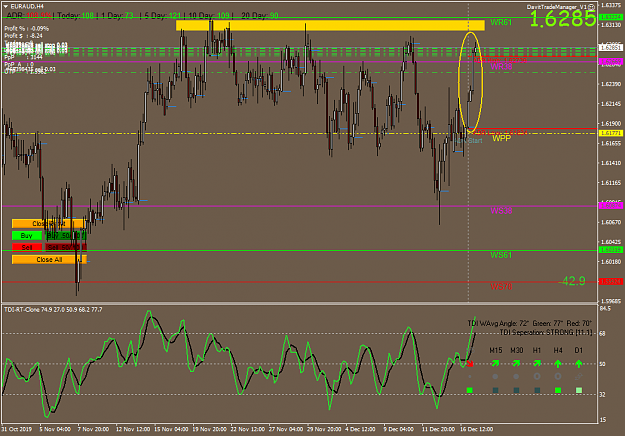
Task: Click the grey ring under H4 arrow
Action: 558,376
